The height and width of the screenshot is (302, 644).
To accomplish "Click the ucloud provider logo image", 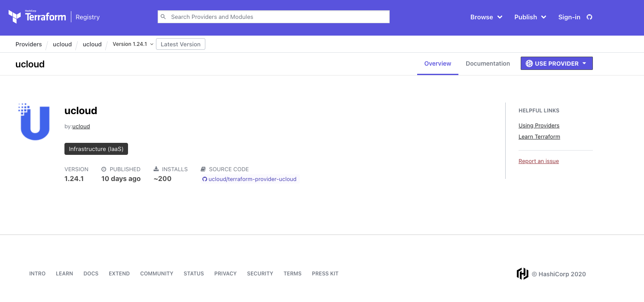I will [x=34, y=121].
